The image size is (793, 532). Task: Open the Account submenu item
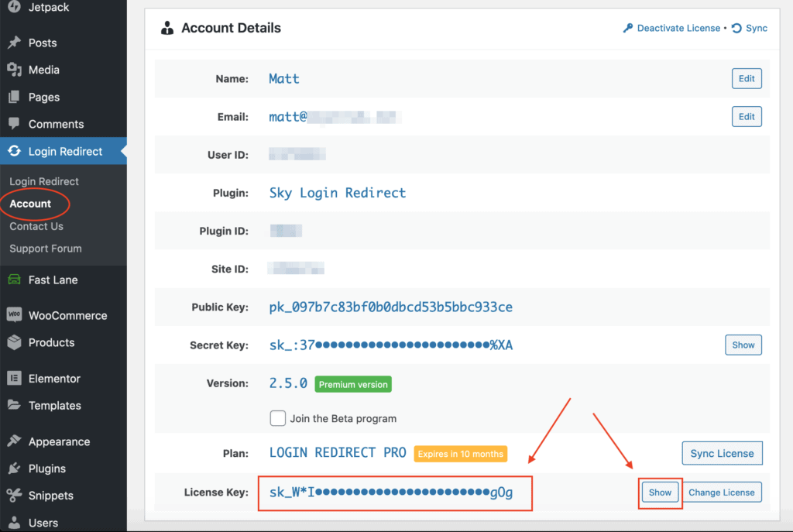coord(31,204)
